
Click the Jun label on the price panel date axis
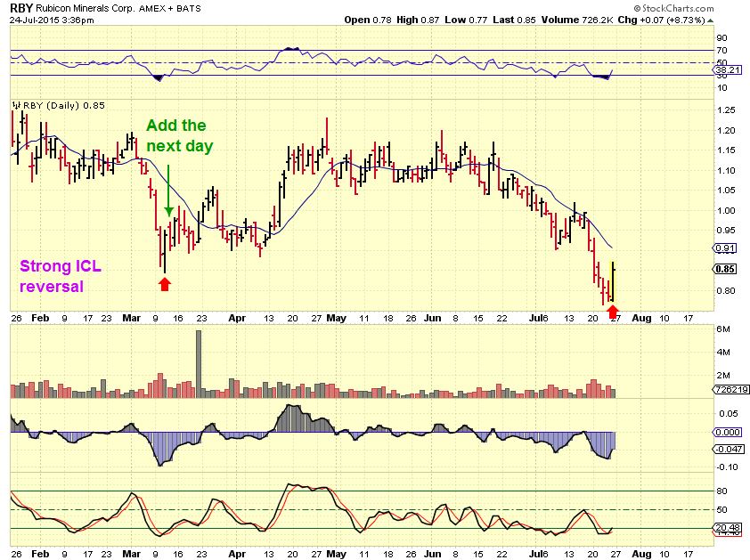[432, 318]
